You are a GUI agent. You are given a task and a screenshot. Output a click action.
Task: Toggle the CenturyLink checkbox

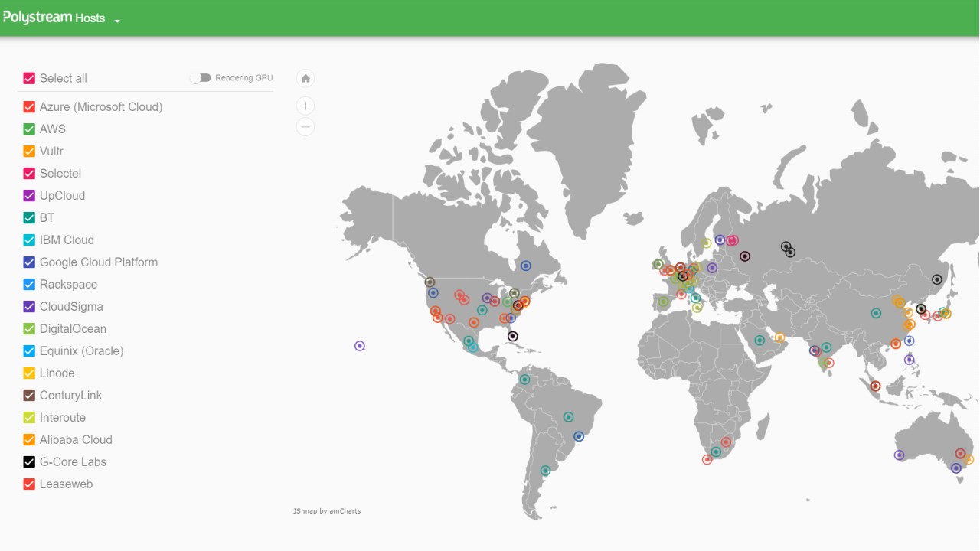coord(29,396)
